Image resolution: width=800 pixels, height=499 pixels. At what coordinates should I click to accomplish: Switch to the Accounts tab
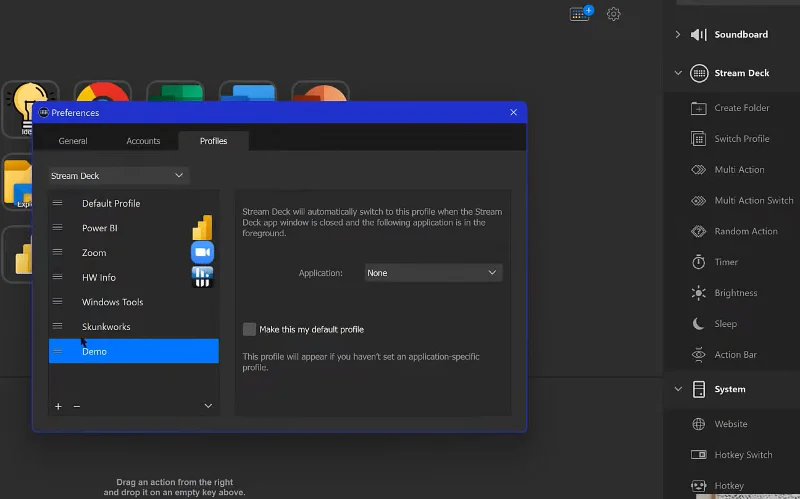click(143, 141)
